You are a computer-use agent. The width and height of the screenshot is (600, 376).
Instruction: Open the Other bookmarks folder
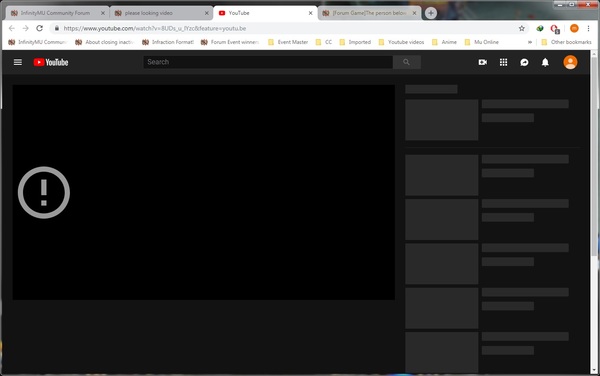coord(567,42)
